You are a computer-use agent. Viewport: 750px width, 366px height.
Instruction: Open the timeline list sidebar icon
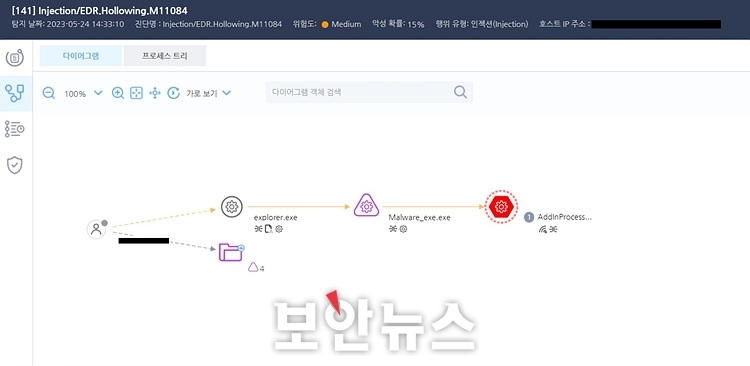click(x=14, y=129)
